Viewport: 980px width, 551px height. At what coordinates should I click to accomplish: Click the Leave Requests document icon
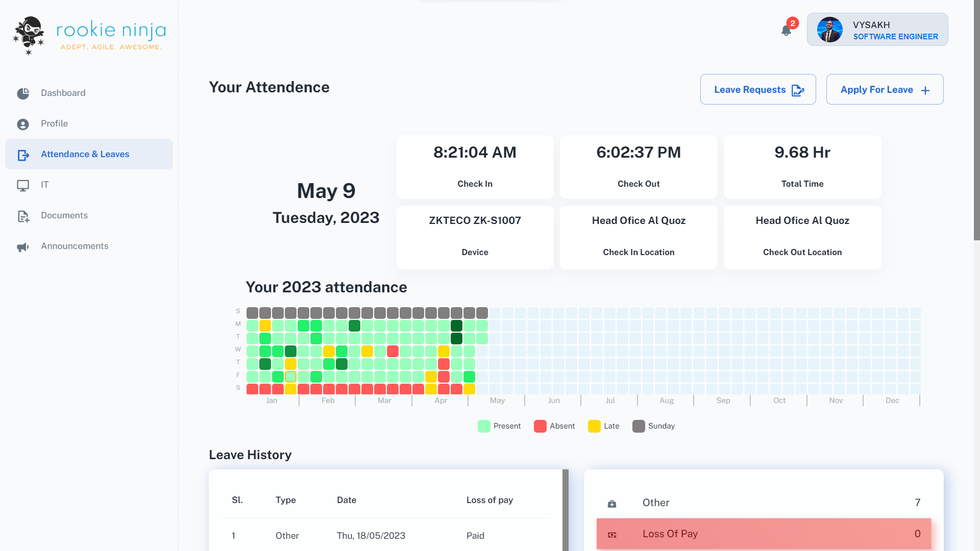tap(797, 90)
